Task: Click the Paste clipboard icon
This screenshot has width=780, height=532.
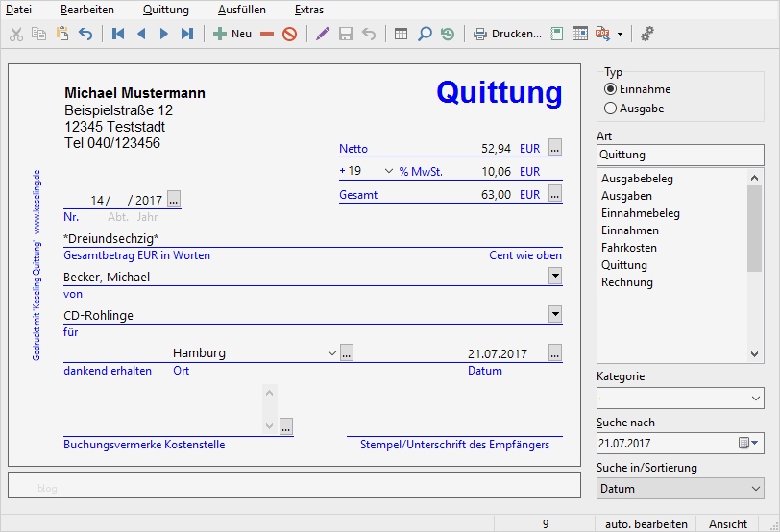Action: 62,34
